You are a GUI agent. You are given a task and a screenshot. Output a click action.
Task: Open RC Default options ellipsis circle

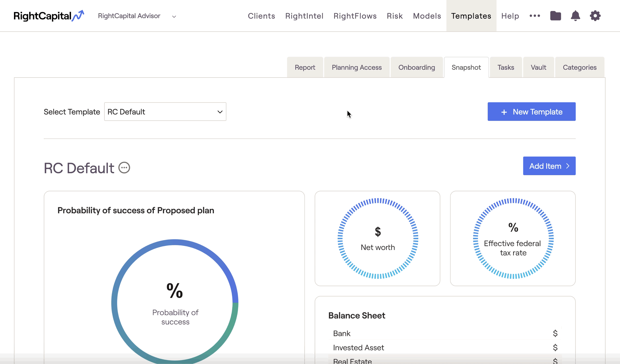coord(124,168)
